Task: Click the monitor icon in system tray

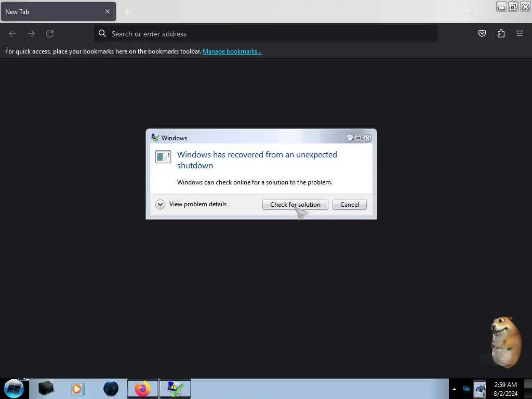Action: (x=467, y=389)
